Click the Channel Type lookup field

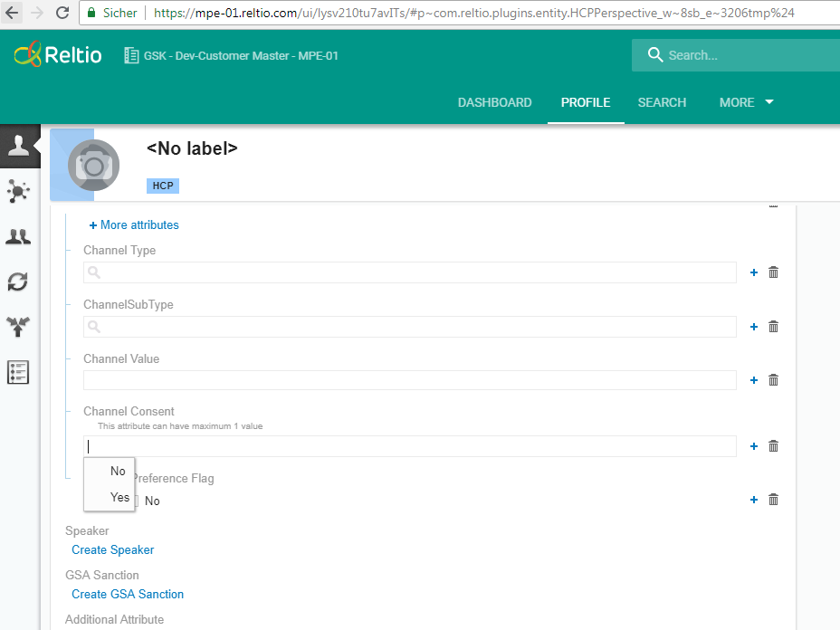[410, 272]
